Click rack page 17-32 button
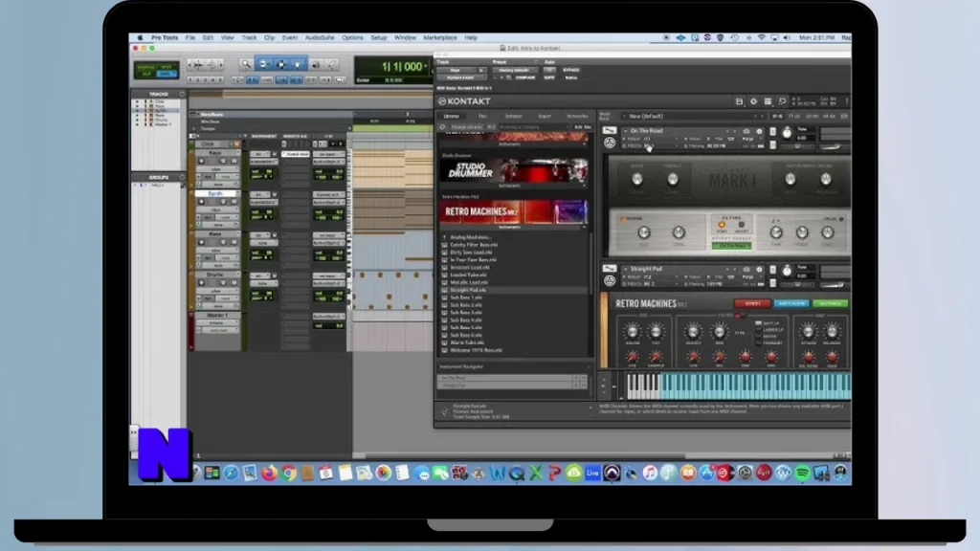This screenshot has width=980, height=551. (794, 116)
